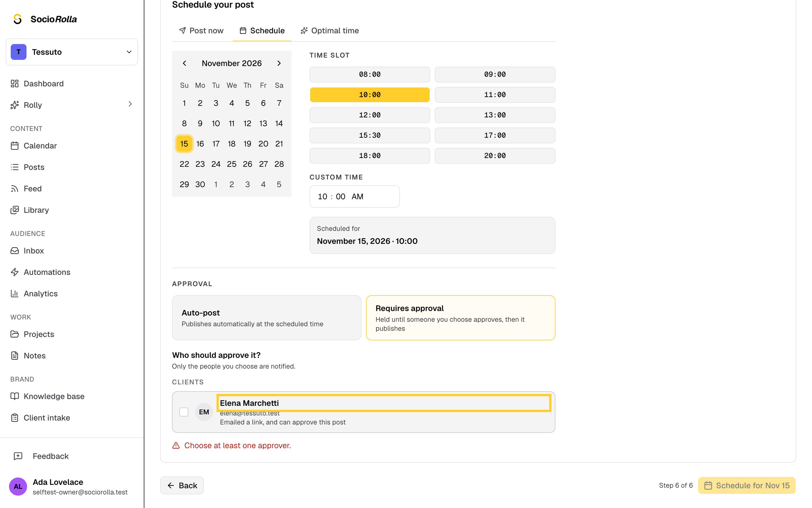Go to the previous calendar month

tap(184, 63)
